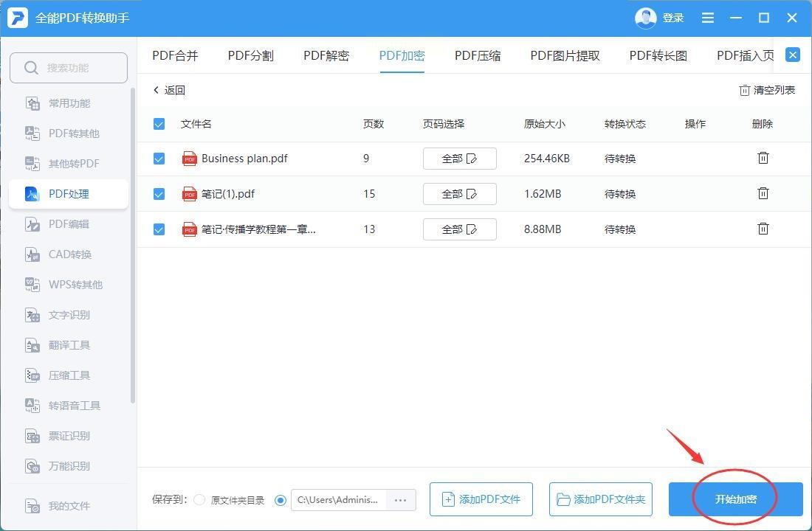Open page selection for 笔记(1).pdf
This screenshot has height=531, width=812.
coord(459,194)
